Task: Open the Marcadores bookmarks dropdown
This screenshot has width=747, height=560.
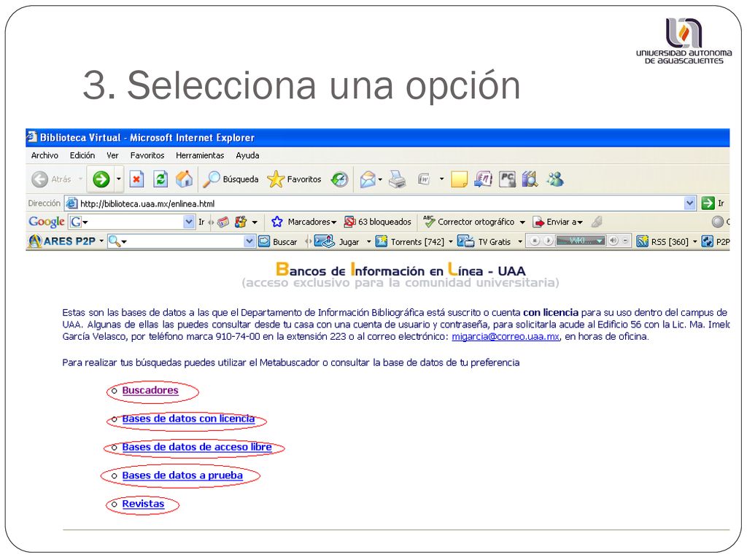Action: 304,222
